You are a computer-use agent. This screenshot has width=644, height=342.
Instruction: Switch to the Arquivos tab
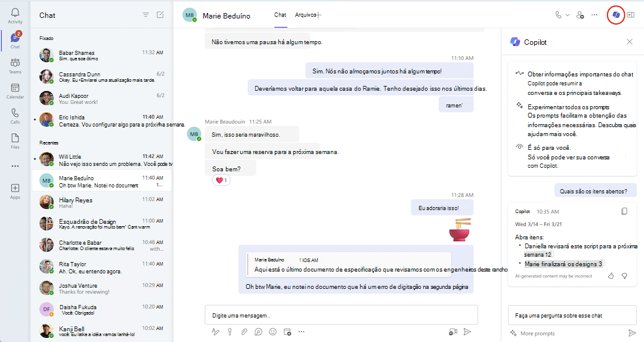305,15
